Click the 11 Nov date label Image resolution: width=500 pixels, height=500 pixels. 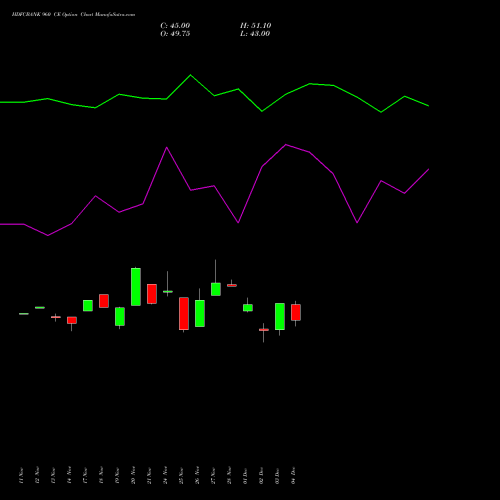[x=21, y=475]
